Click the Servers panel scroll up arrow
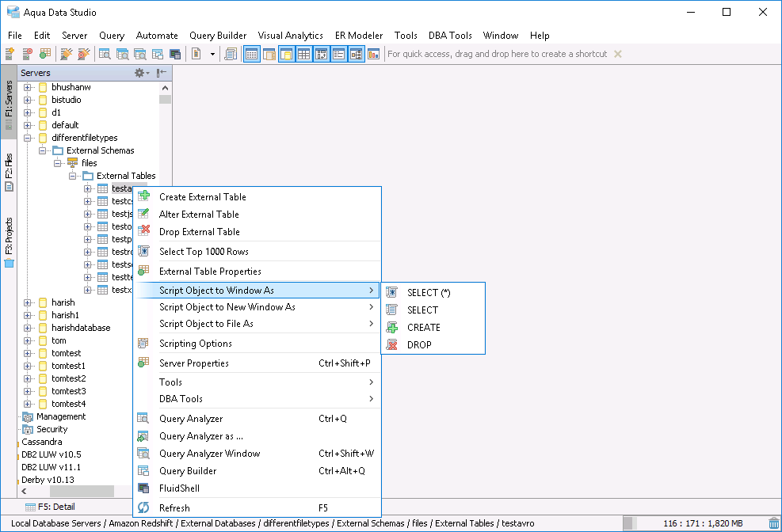This screenshot has height=532, width=782. coord(165,88)
